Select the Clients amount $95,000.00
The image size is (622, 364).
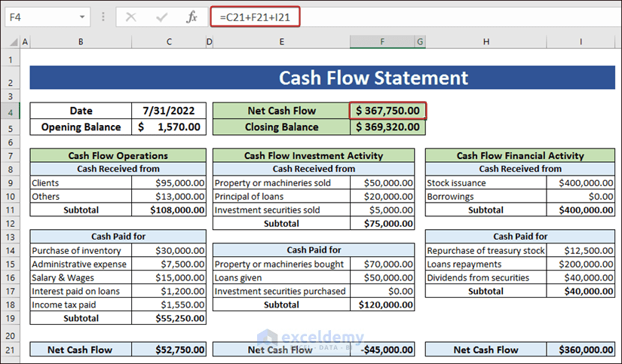click(x=169, y=183)
